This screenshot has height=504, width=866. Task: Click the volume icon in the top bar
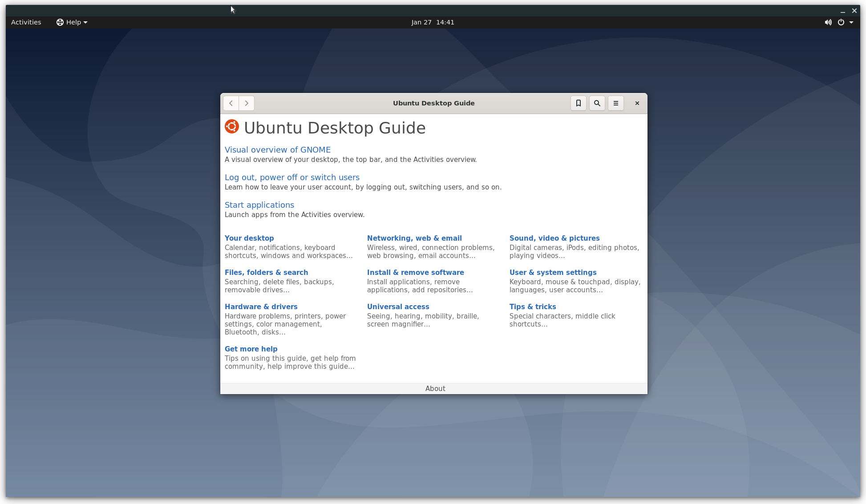(x=828, y=22)
